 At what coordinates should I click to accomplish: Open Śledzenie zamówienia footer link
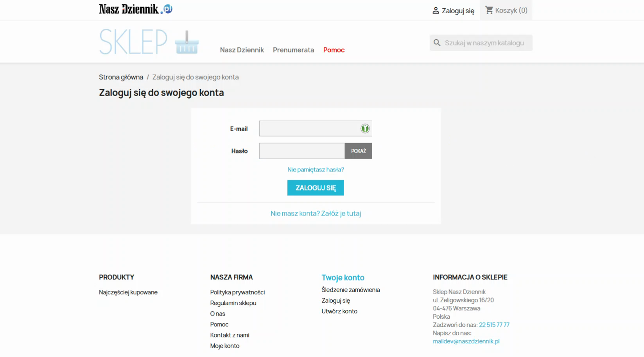click(x=350, y=290)
